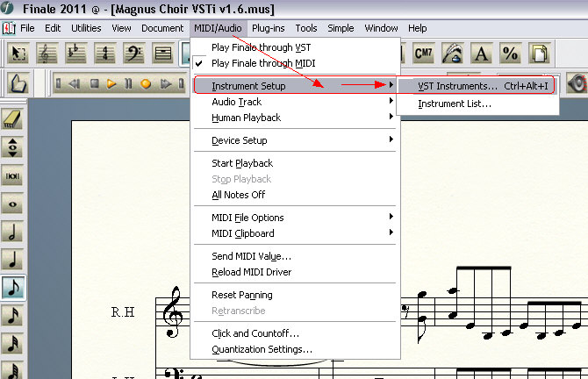Open the speaker playback settings icon

pos(577,82)
